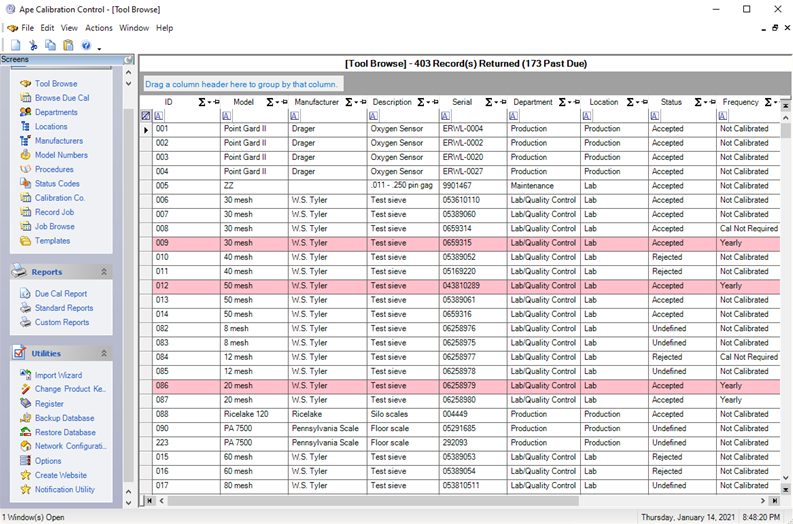Click the Cut scissors toolbar icon
The width and height of the screenshot is (793, 524).
tap(33, 46)
